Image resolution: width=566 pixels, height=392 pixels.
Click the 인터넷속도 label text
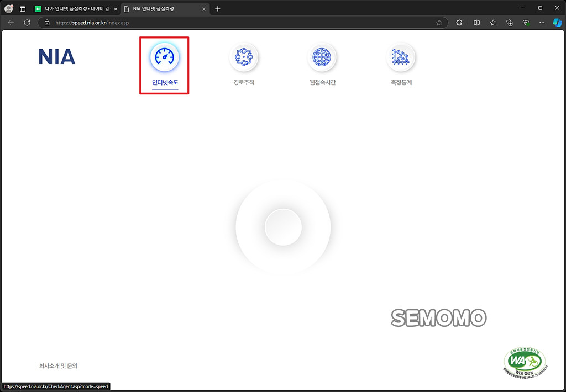pyautogui.click(x=165, y=82)
